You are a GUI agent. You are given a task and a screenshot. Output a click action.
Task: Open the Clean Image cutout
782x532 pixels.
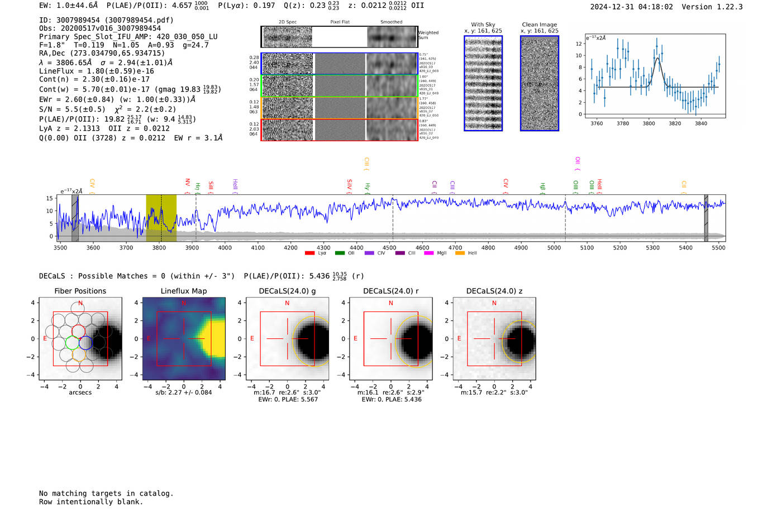(x=540, y=83)
